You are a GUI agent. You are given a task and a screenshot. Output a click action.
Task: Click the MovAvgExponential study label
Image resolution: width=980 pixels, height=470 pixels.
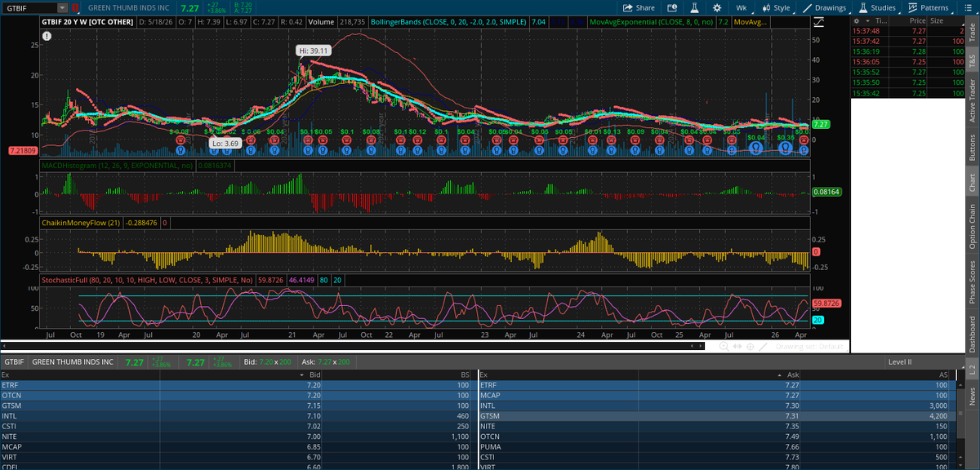coord(651,22)
